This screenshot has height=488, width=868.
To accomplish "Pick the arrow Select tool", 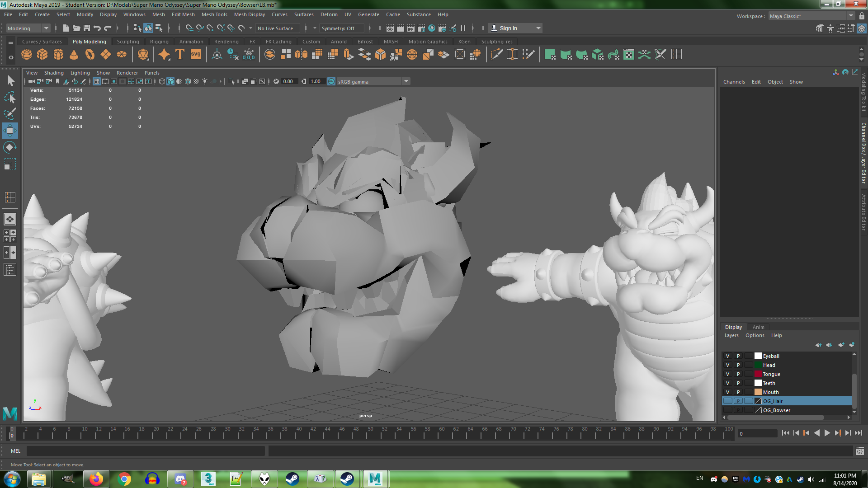I will (10, 80).
